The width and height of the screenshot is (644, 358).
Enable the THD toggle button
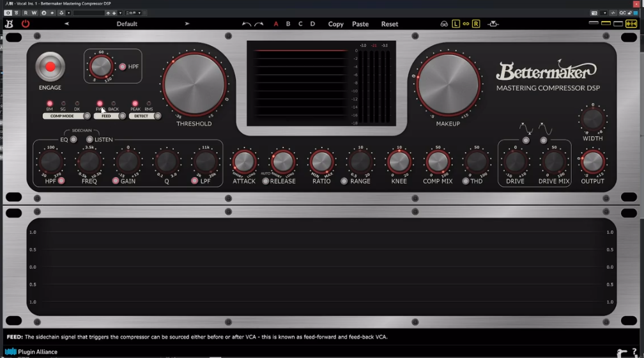click(x=465, y=182)
